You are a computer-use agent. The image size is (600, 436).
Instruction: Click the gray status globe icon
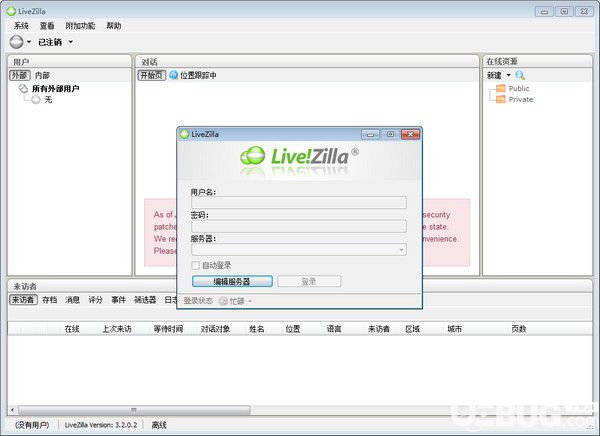16,42
